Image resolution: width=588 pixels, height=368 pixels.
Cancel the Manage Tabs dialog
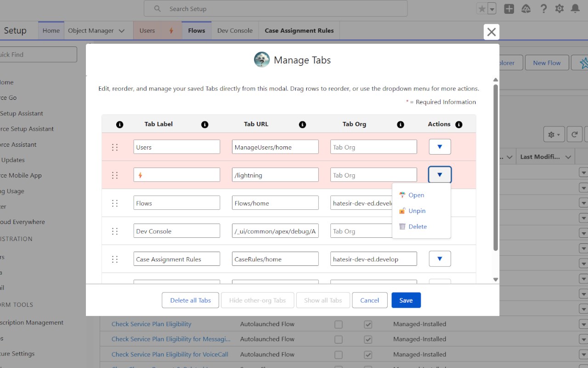click(369, 300)
